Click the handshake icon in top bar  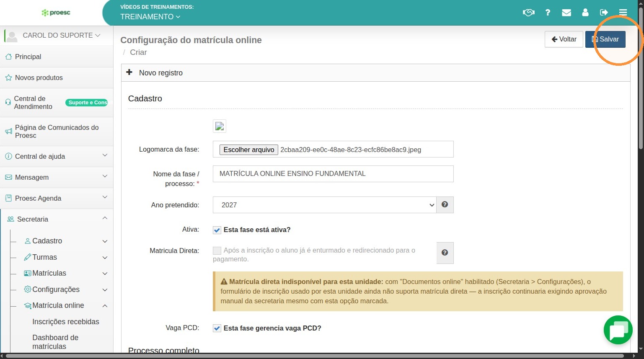pos(528,13)
